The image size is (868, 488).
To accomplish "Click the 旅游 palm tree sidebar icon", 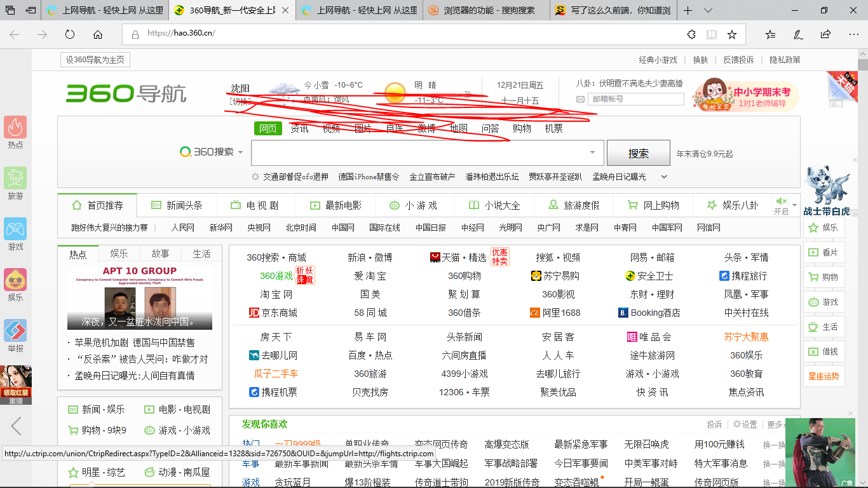I will 15,178.
